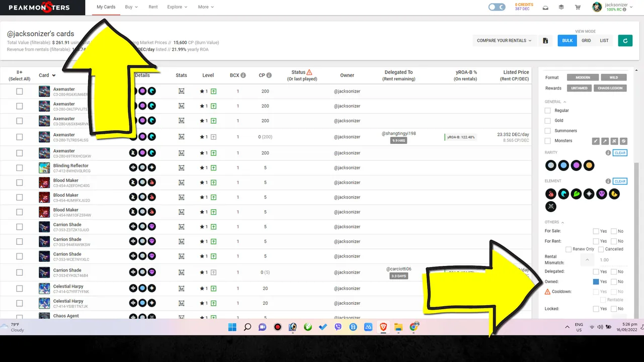Image resolution: width=644 pixels, height=362 pixels.
Task: Open Compare Your Rentals dropdown
Action: [x=504, y=41]
